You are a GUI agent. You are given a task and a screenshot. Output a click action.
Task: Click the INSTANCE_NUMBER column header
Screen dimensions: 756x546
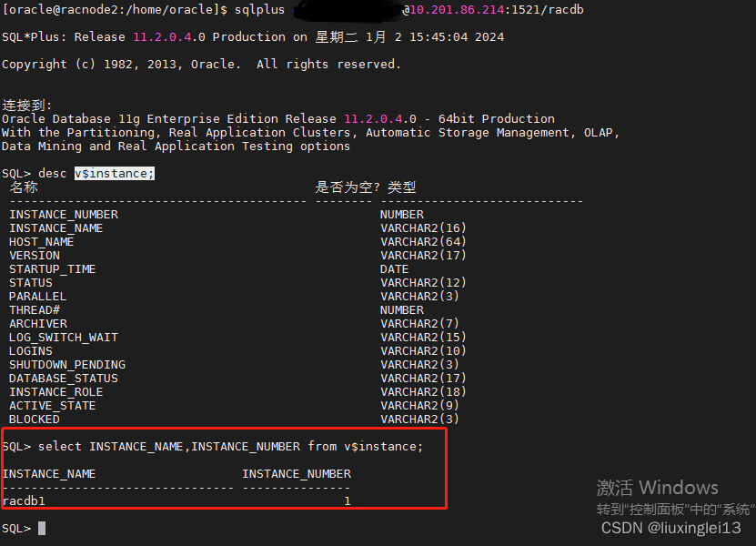coord(296,473)
